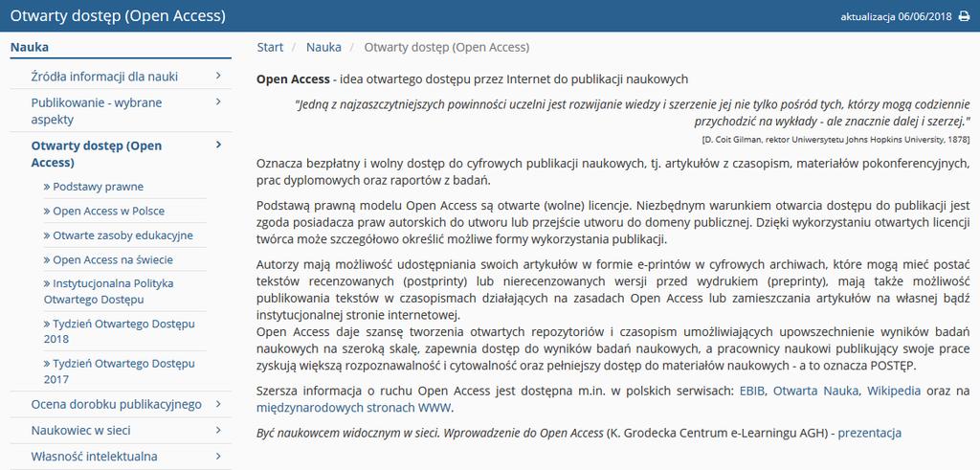The image size is (980, 470).
Task: Open Tydzień Otwartego Dostępu 2018 subpage
Action: 120,331
